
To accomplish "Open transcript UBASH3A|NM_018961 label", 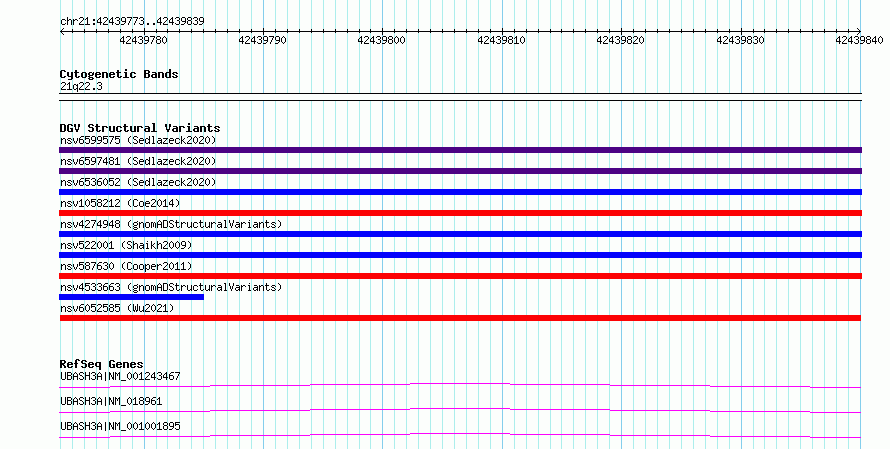I will coord(111,401).
